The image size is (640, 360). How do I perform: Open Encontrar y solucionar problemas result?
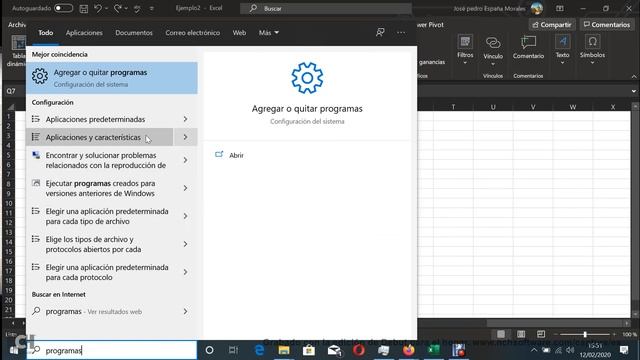[x=100, y=160]
